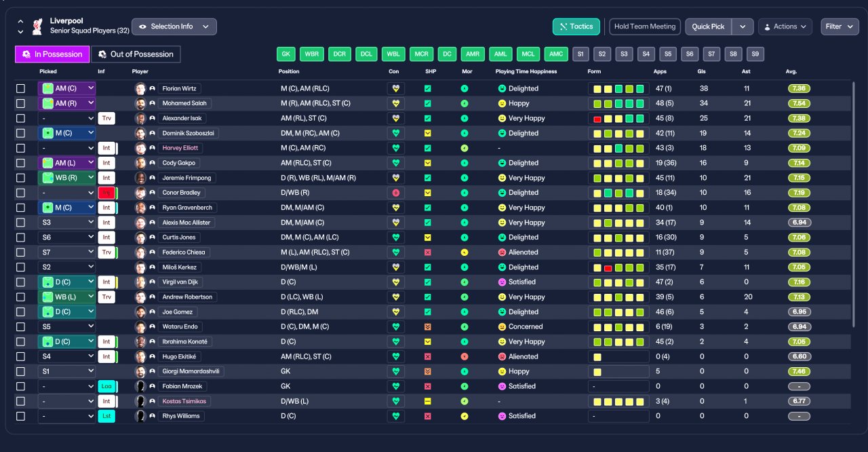The height and width of the screenshot is (452, 868).
Task: Tick the checkbox for Alexander Isak
Action: click(20, 118)
